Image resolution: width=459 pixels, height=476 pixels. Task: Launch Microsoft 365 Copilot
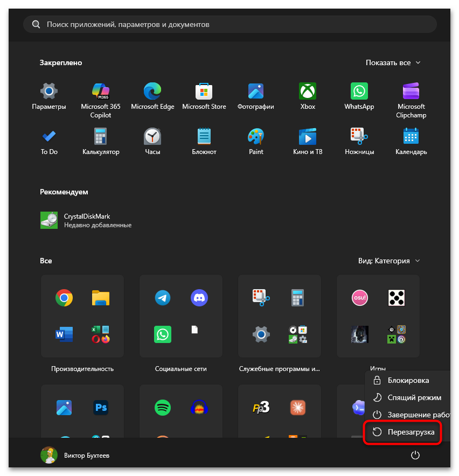click(101, 101)
